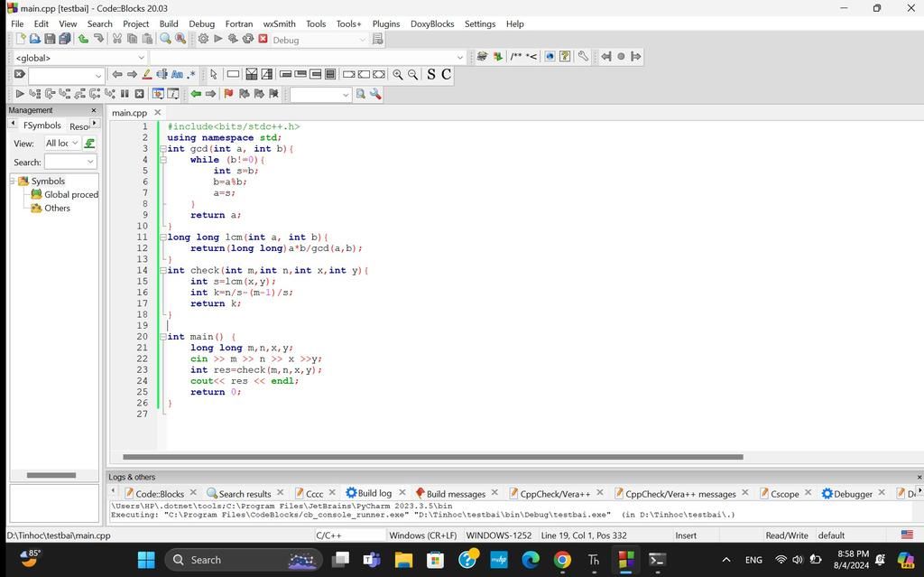Close the Management panel
This screenshot has width=924, height=577.
[94, 110]
